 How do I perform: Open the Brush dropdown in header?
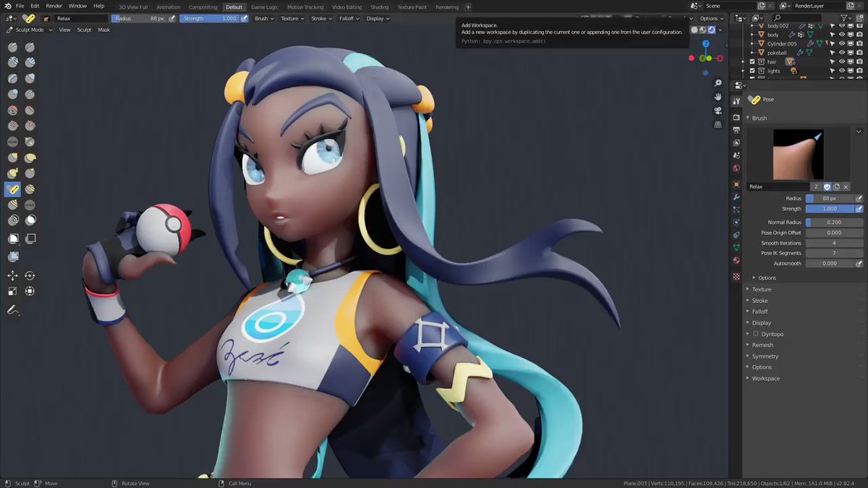tap(264, 18)
